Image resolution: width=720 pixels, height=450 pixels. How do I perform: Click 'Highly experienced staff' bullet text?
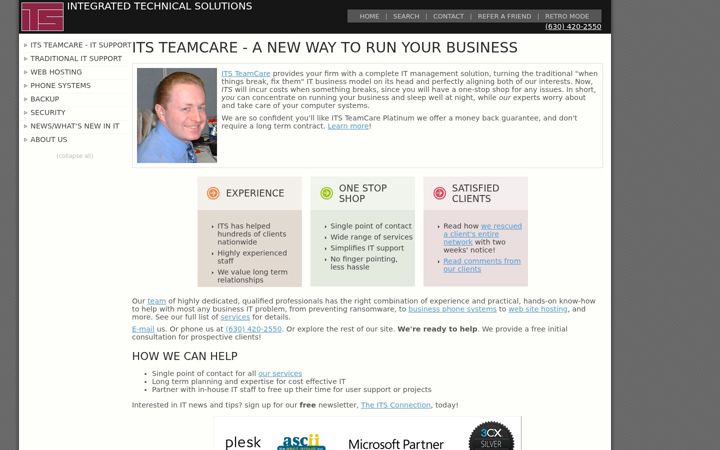coord(252,257)
